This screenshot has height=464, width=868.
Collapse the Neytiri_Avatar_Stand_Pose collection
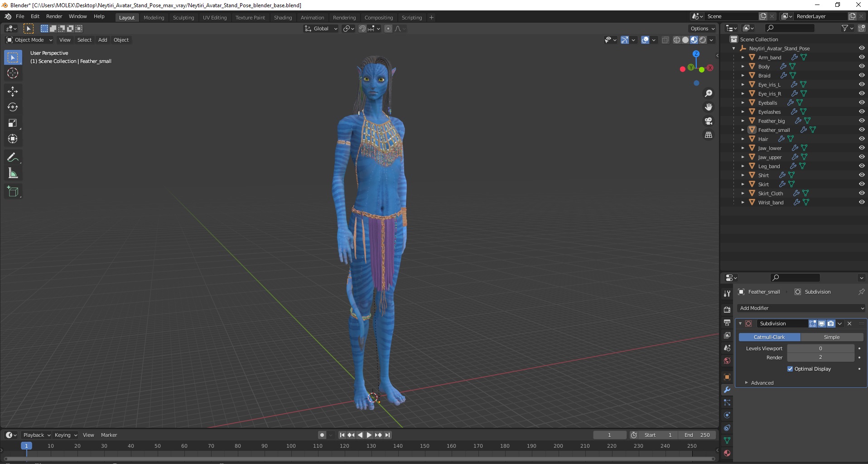click(x=733, y=48)
